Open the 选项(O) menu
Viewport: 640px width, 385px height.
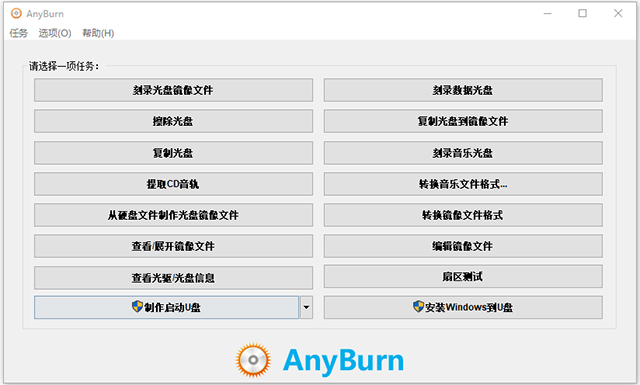[55, 33]
